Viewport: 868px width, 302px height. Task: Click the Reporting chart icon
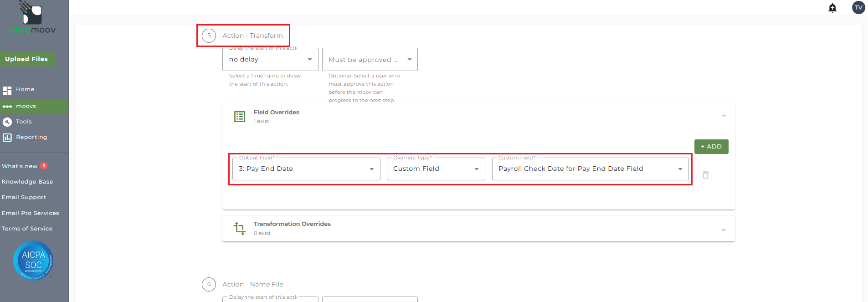(x=7, y=138)
